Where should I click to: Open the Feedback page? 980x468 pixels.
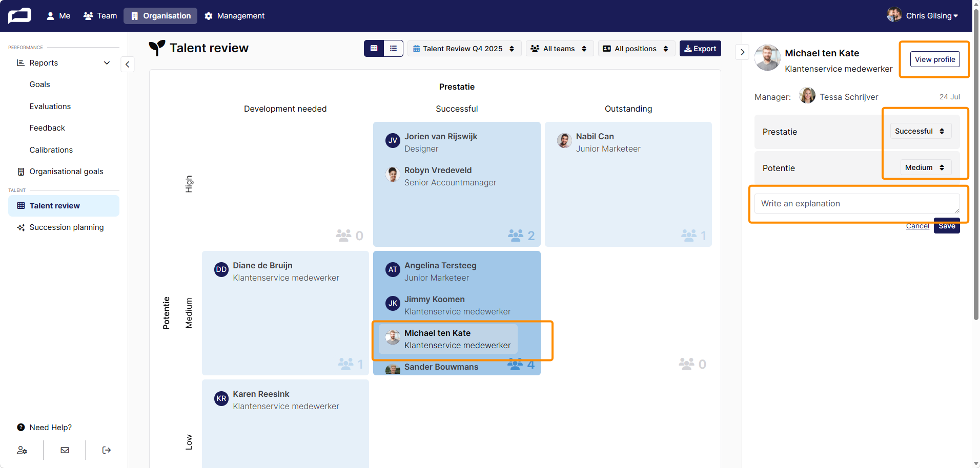[47, 128]
